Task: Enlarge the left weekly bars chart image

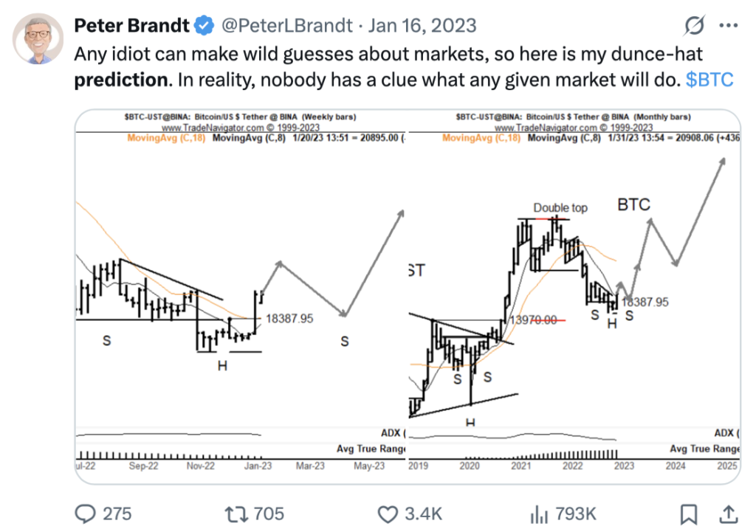Action: (241, 295)
